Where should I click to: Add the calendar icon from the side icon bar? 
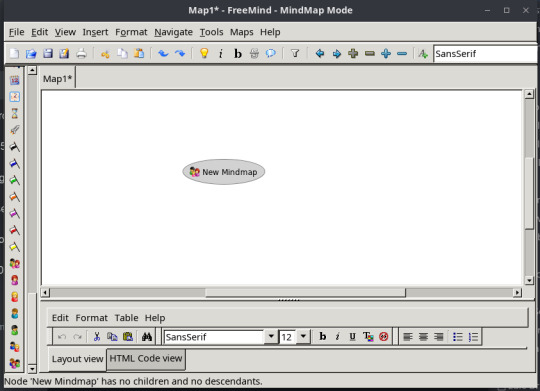click(x=14, y=80)
